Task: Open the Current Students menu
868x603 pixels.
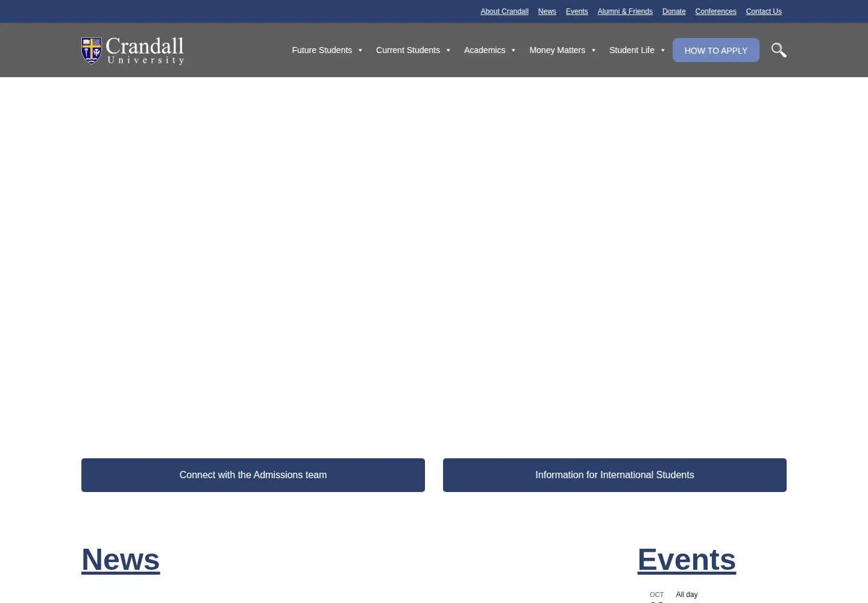Action: coord(408,50)
